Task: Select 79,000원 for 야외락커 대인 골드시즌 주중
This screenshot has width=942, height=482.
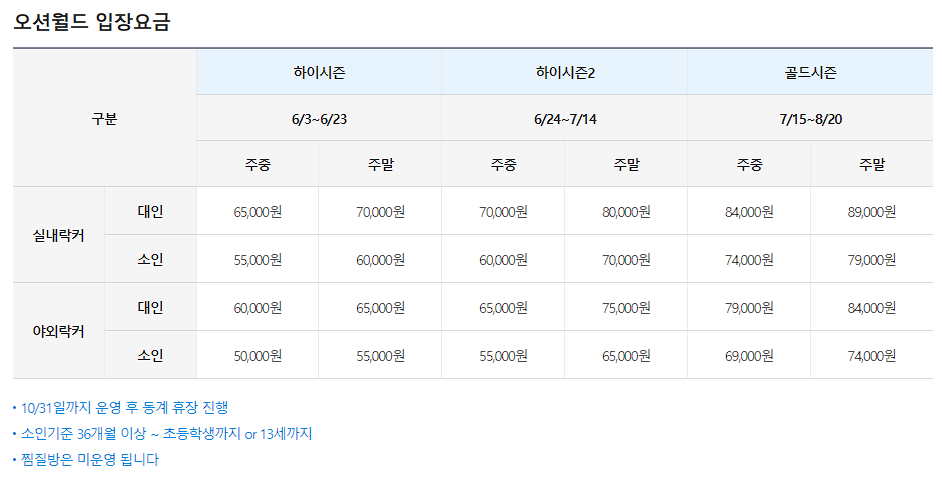Action: [x=749, y=308]
